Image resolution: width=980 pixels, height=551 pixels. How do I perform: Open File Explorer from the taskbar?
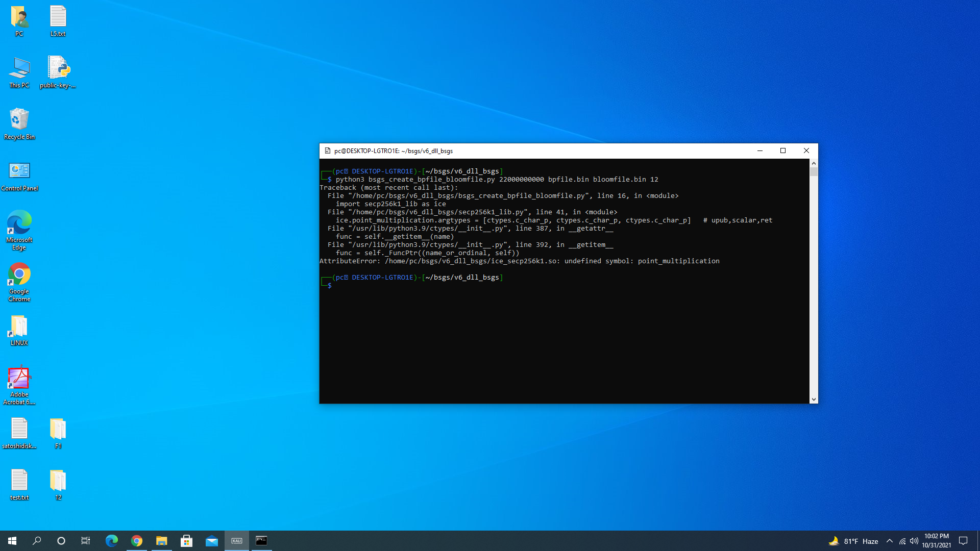pyautogui.click(x=162, y=541)
